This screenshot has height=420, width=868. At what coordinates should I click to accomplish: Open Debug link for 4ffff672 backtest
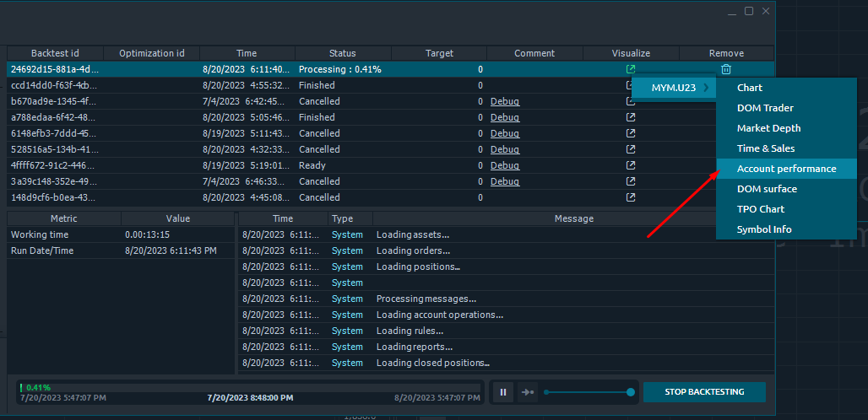pyautogui.click(x=505, y=166)
